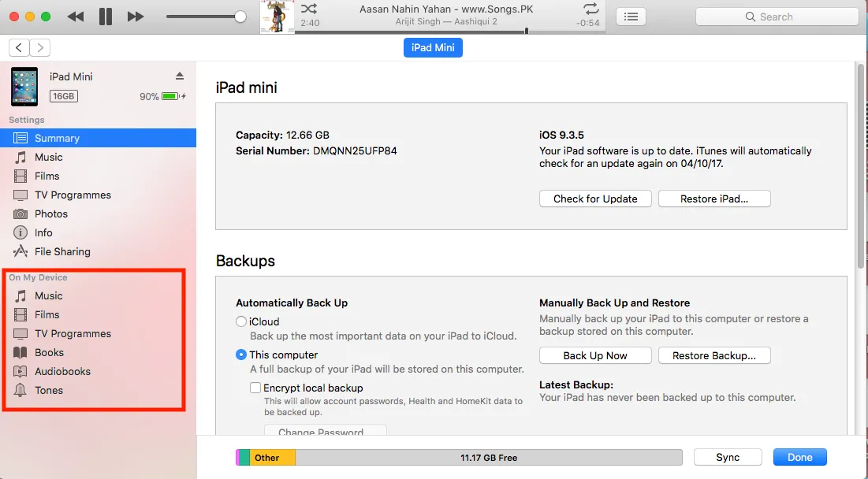Click Restore iPad button
Screen dimensions: 868x479
click(714, 199)
